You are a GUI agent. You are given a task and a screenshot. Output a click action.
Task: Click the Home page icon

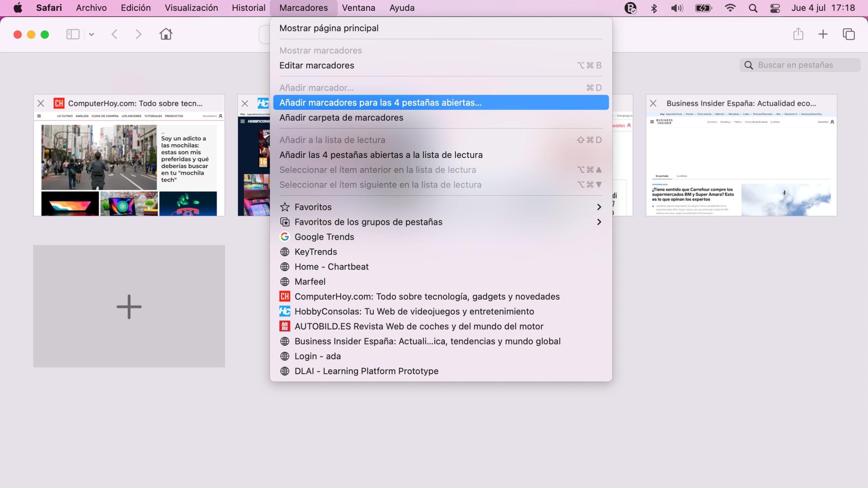(166, 34)
